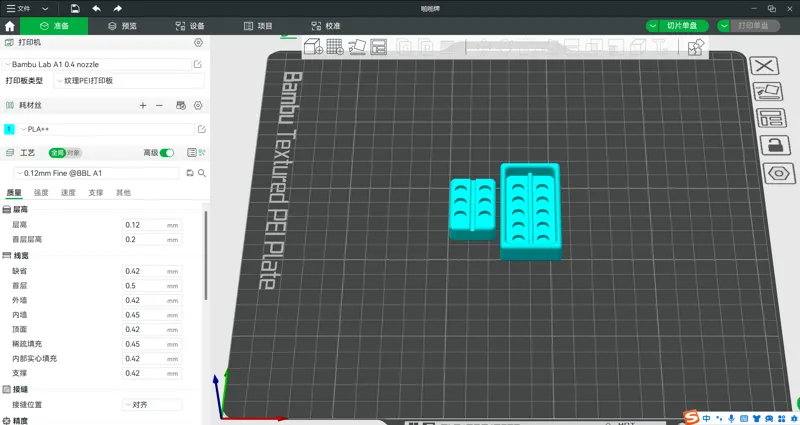Expand the arrow beside 打印单盘
The image size is (800, 425).
[x=724, y=26]
